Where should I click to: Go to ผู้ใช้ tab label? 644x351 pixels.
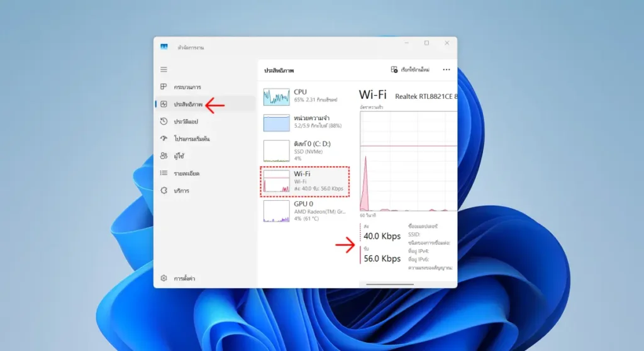(x=179, y=156)
